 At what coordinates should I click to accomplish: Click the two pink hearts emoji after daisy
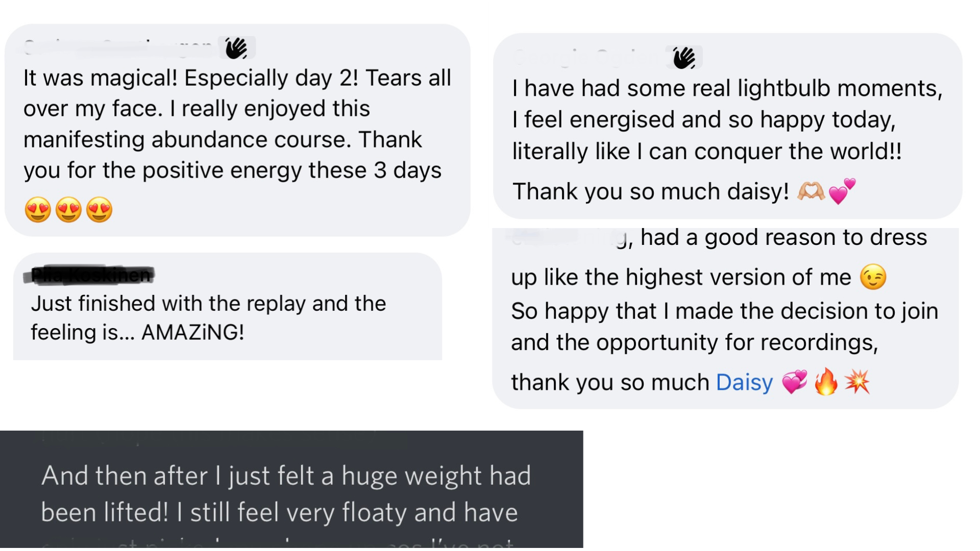pos(842,191)
